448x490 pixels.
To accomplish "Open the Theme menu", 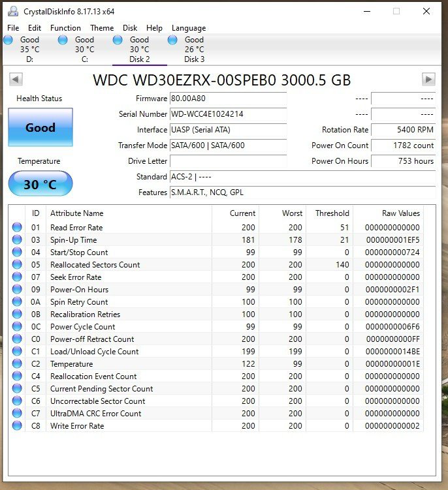I will 102,28.
